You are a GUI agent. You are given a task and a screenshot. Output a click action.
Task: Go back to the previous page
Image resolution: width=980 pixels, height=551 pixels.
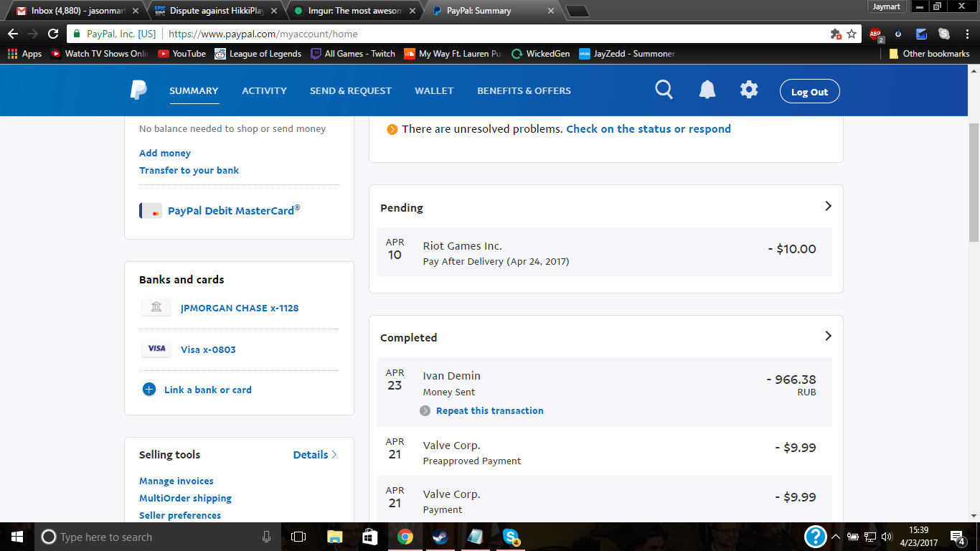[x=13, y=34]
